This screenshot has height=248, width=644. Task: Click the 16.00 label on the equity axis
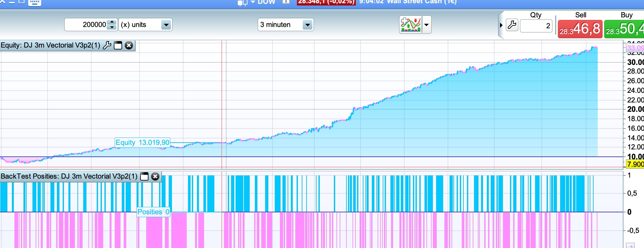click(x=635, y=128)
